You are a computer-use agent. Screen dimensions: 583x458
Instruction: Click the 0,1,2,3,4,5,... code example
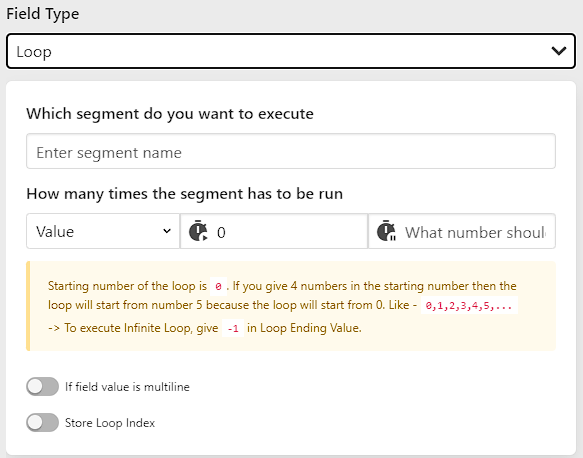(x=469, y=306)
